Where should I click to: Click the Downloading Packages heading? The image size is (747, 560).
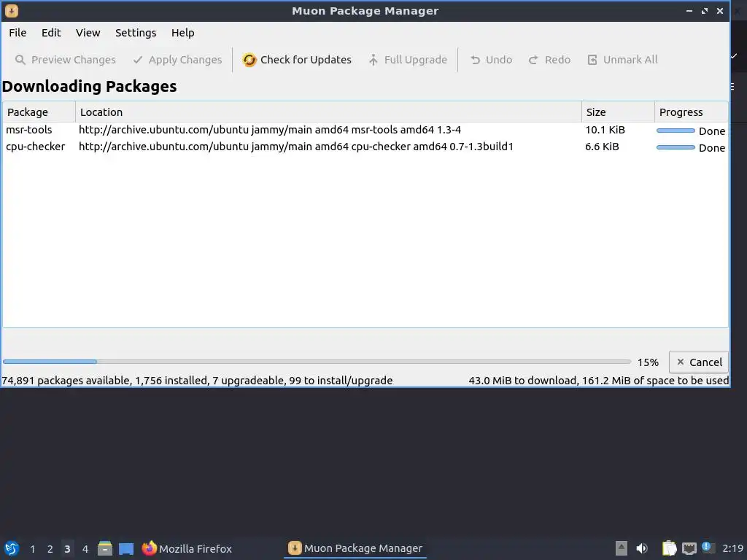pyautogui.click(x=90, y=87)
